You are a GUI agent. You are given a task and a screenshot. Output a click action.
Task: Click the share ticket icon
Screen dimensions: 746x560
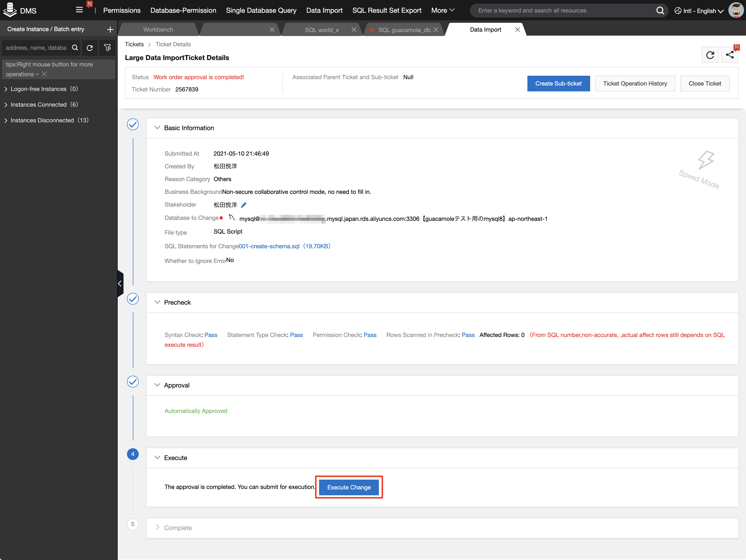730,55
